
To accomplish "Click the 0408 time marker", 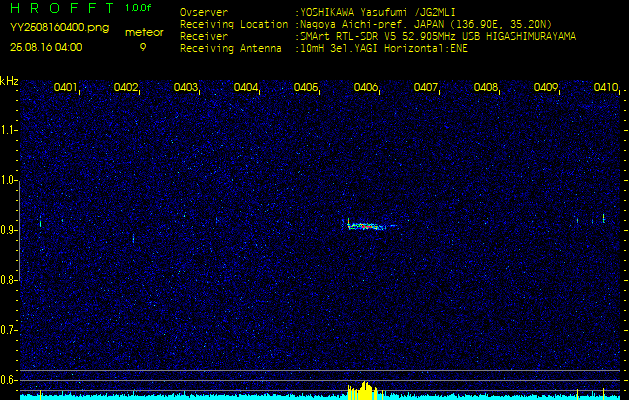I will [x=486, y=87].
